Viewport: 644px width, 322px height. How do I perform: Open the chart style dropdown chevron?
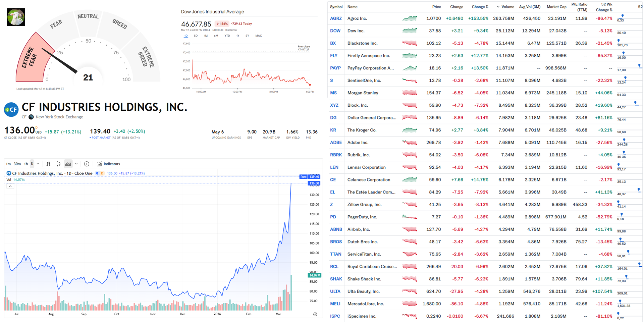click(76, 164)
